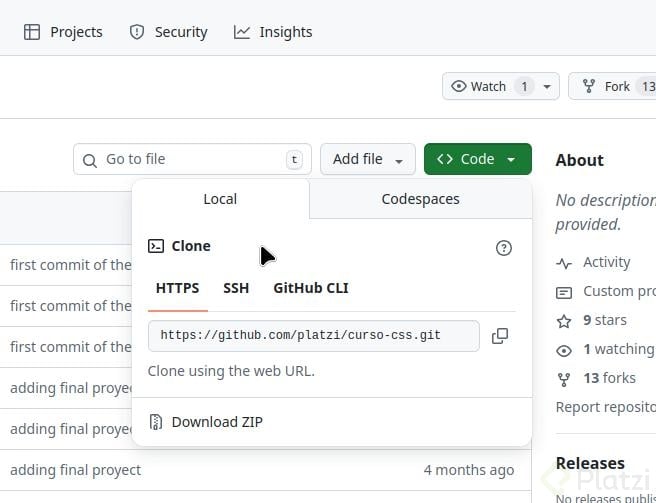The height and width of the screenshot is (503, 656).
Task: Choose the GitHub CLI clone option
Action: point(311,288)
